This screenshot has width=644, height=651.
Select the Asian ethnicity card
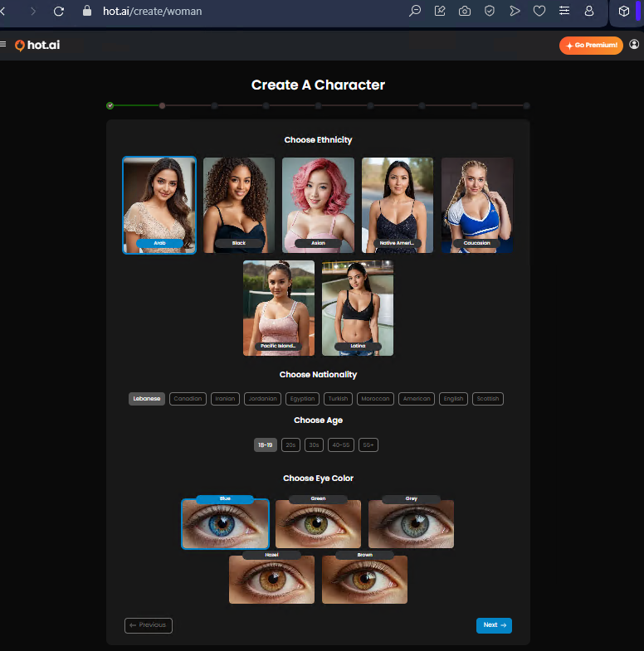[318, 205]
